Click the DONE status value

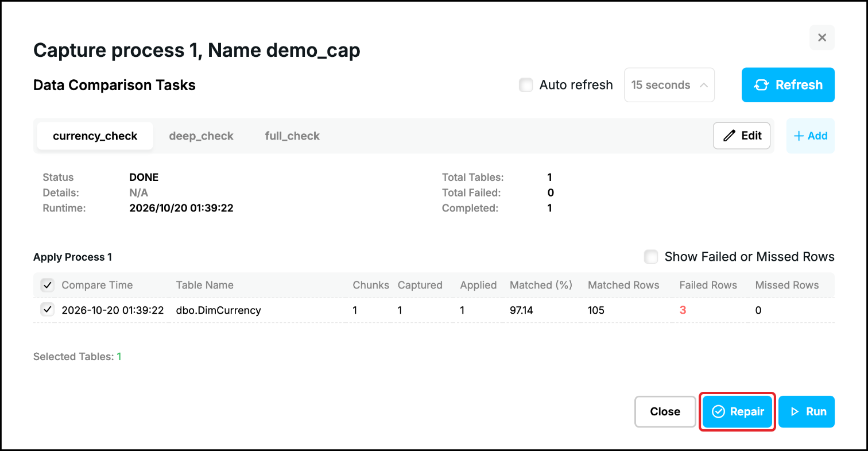pos(144,178)
